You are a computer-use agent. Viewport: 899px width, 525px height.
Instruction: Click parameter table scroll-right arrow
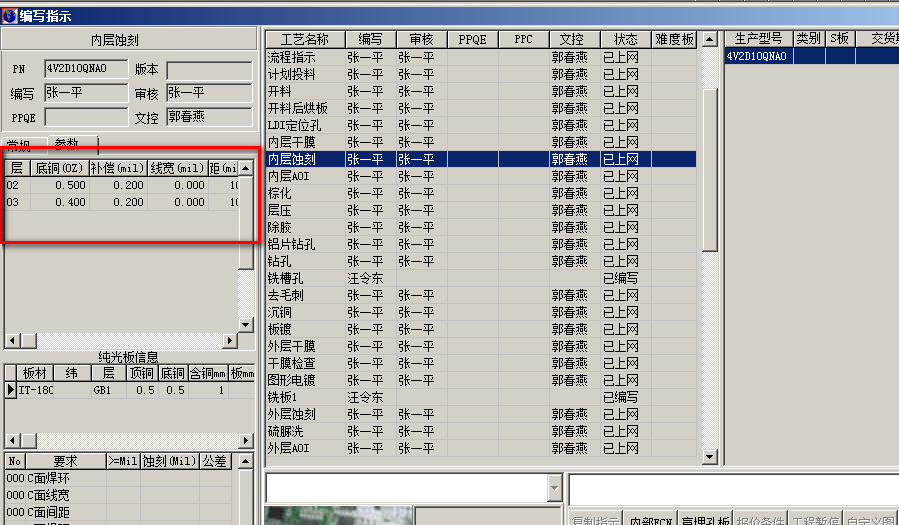pyautogui.click(x=230, y=340)
